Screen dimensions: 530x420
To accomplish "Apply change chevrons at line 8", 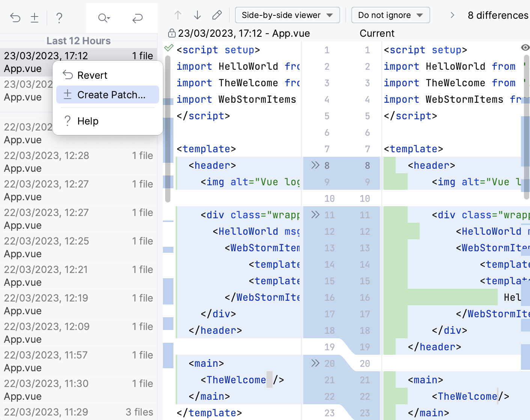I will pyautogui.click(x=315, y=165).
